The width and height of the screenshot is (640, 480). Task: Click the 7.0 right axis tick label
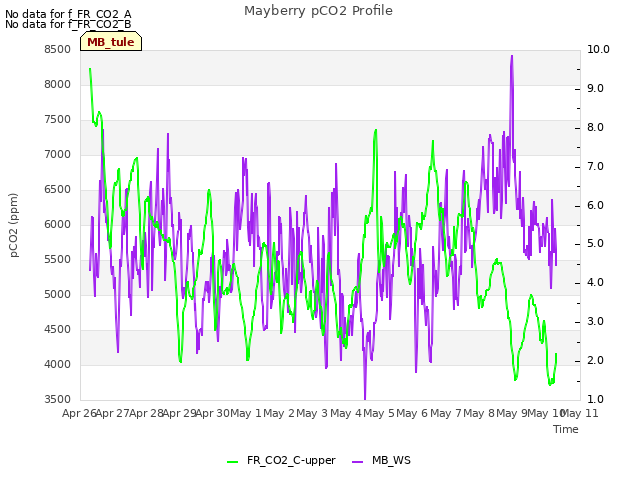pos(596,167)
